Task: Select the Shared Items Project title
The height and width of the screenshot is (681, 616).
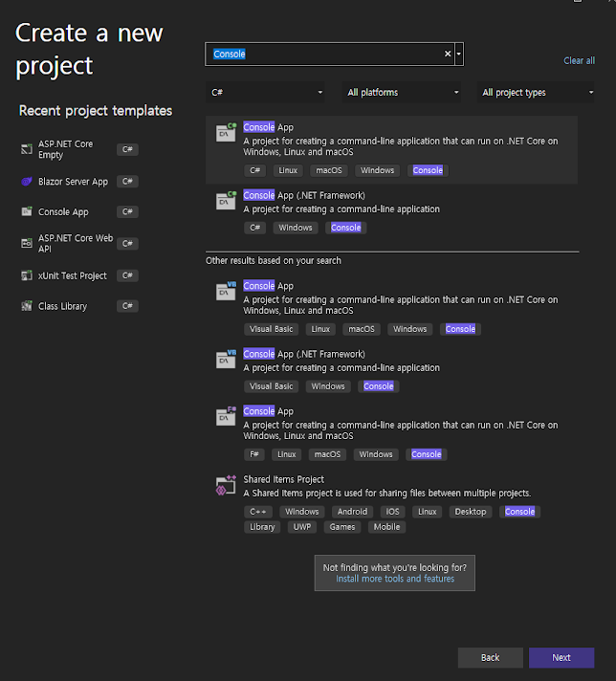Action: pos(283,479)
